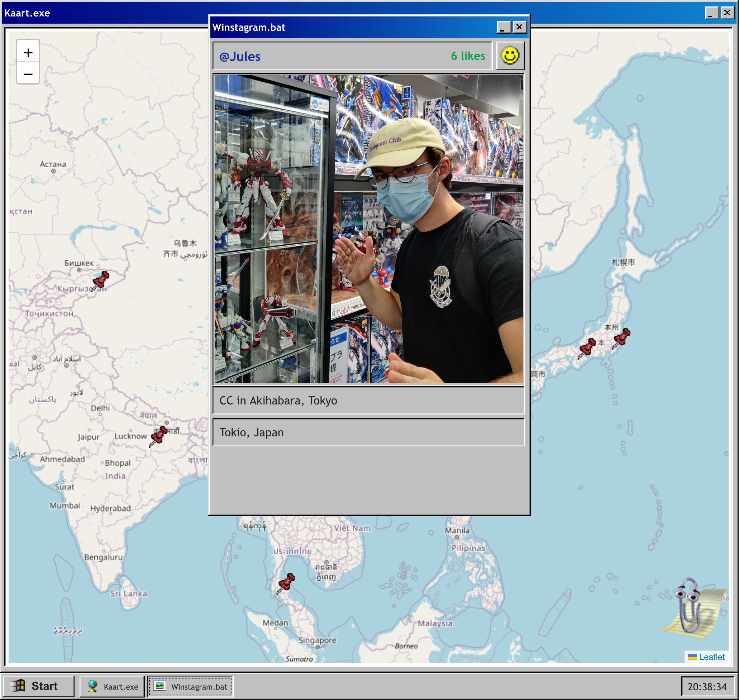Click the pushpin near Bishkek in Kyrgyzstan
The height and width of the screenshot is (700, 739).
(x=100, y=280)
